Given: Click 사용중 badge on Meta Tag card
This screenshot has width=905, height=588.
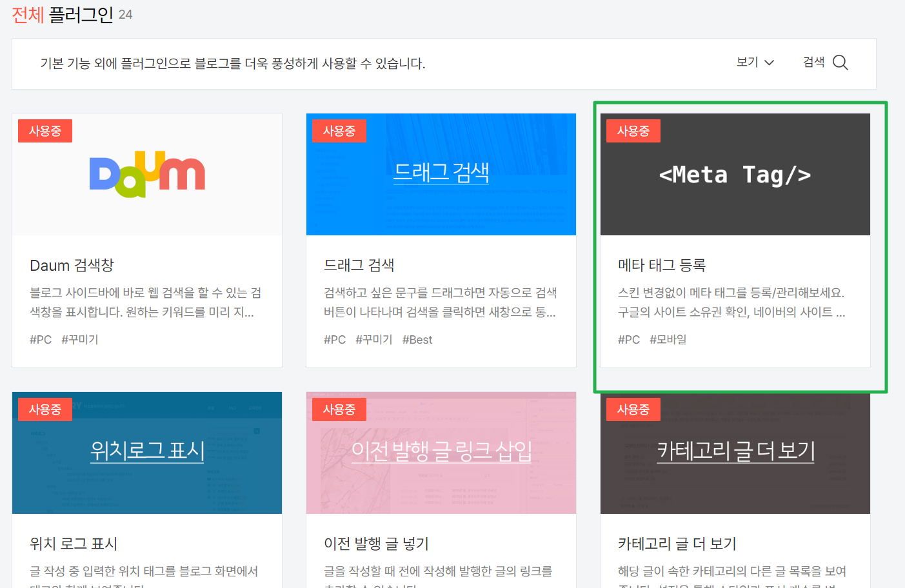Looking at the screenshot, I should coord(633,131).
